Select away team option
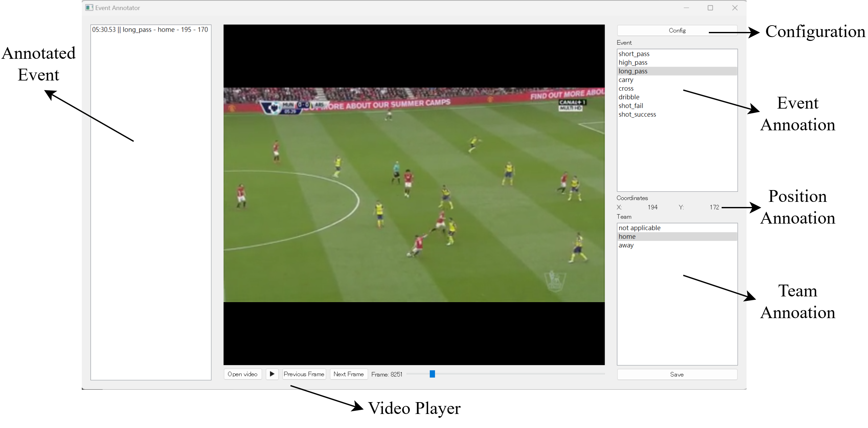Screen dimensions: 868x428 coord(626,245)
